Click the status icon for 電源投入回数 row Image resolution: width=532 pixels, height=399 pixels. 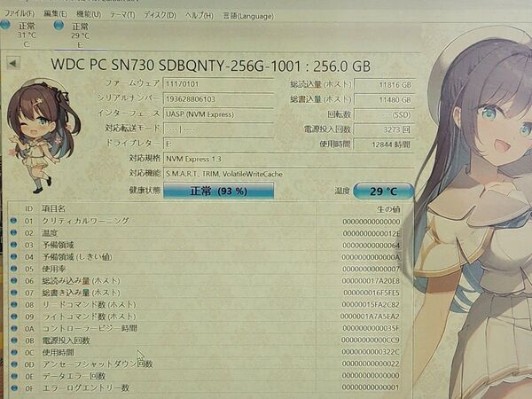[x=13, y=340]
